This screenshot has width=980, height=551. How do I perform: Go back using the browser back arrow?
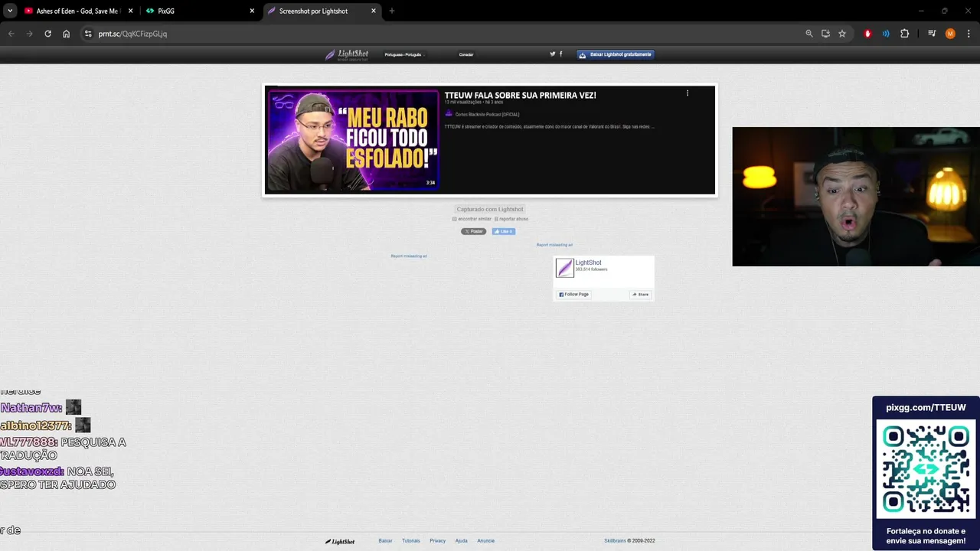(11, 34)
